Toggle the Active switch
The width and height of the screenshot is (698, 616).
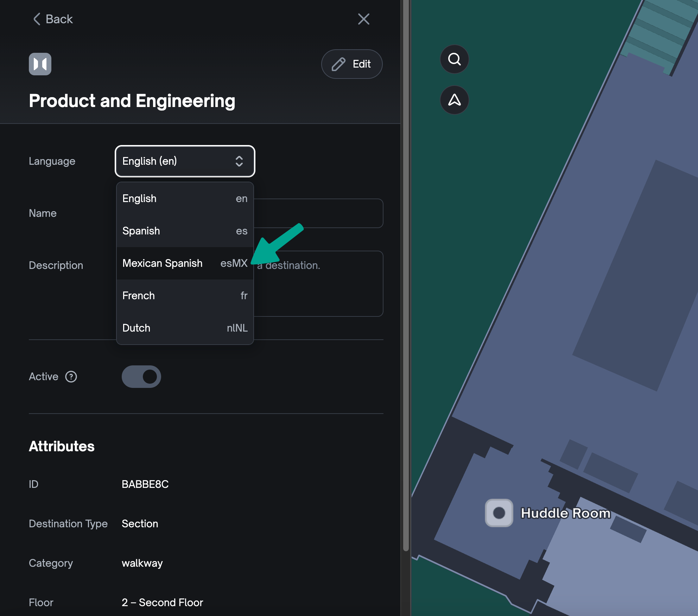click(x=141, y=377)
